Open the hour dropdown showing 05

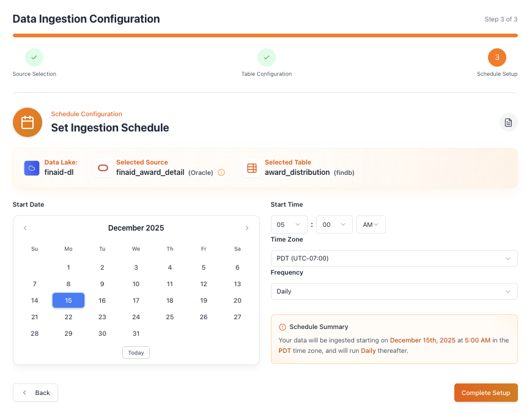click(x=289, y=224)
